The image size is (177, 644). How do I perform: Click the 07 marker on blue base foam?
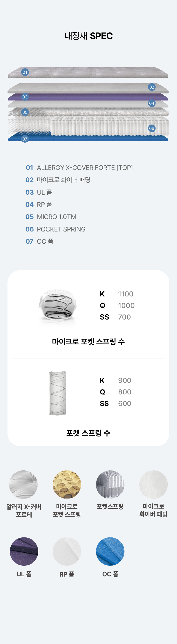[25, 139]
